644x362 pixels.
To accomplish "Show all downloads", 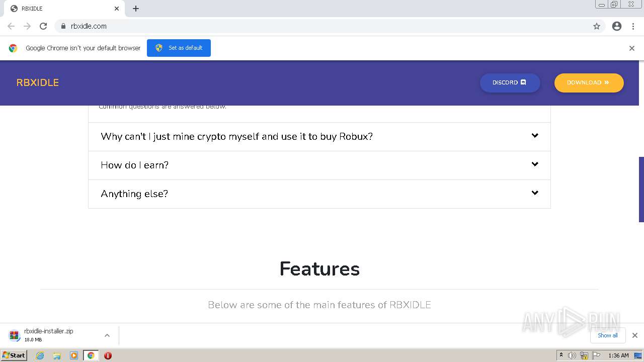I will click(608, 335).
